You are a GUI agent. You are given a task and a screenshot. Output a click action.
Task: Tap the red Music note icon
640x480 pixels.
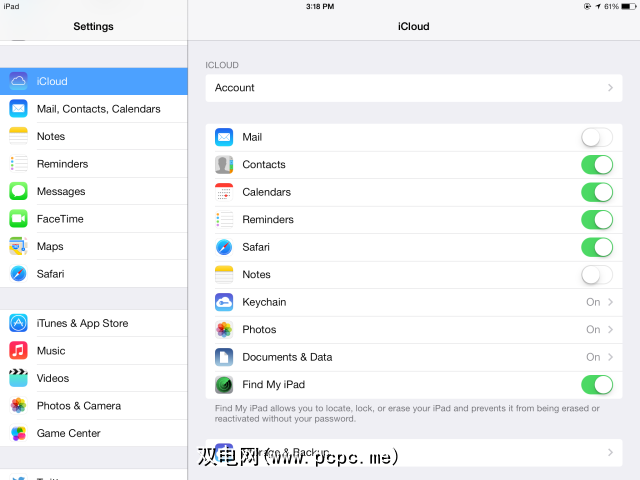pyautogui.click(x=18, y=351)
